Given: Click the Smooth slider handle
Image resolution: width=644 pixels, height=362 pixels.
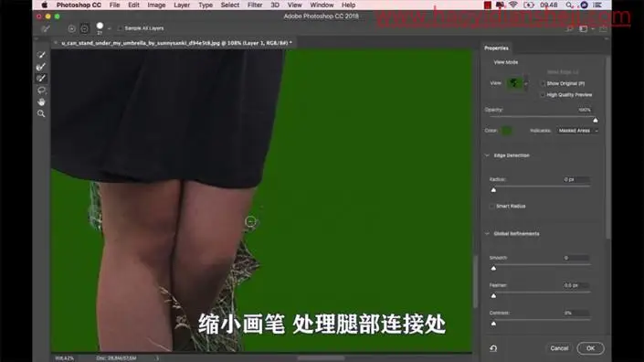Looking at the screenshot, I should (x=493, y=268).
